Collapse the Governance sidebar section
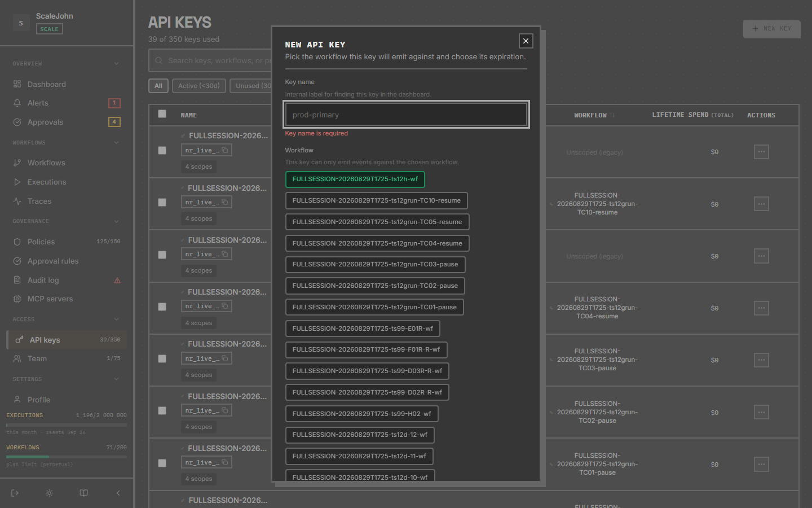 click(117, 221)
